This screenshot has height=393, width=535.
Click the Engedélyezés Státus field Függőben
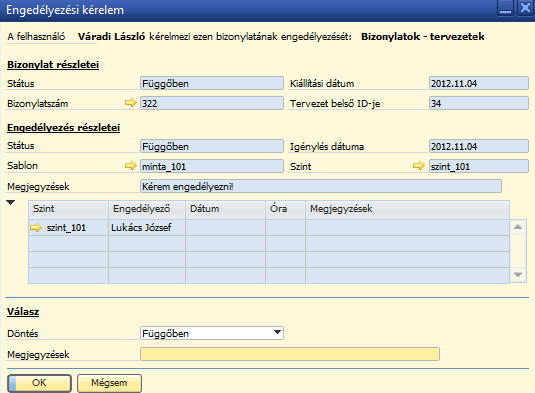tap(212, 146)
